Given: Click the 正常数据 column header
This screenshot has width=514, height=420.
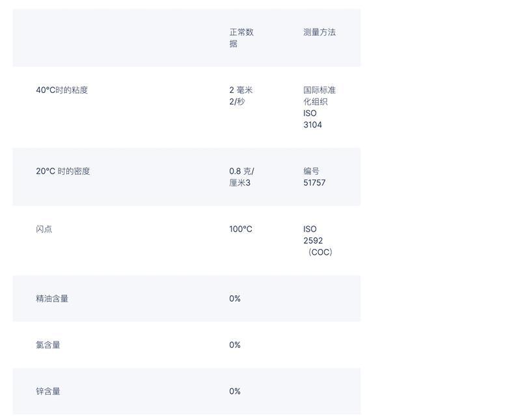Looking at the screenshot, I should point(241,38).
